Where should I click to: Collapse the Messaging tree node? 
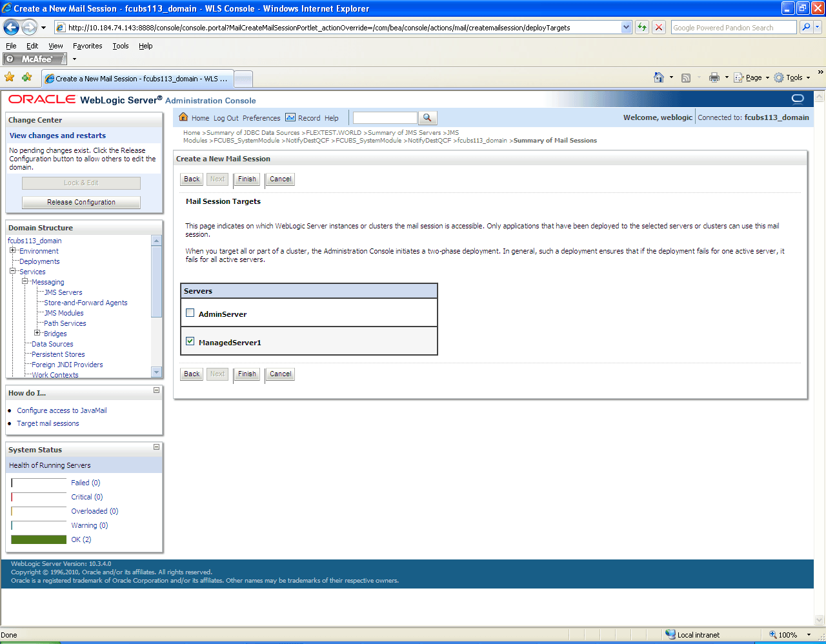coord(25,281)
